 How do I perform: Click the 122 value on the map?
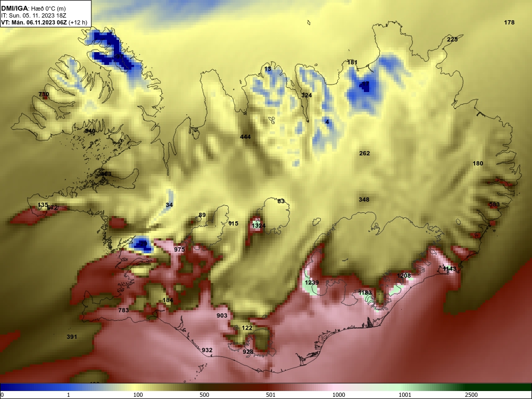pyautogui.click(x=247, y=328)
